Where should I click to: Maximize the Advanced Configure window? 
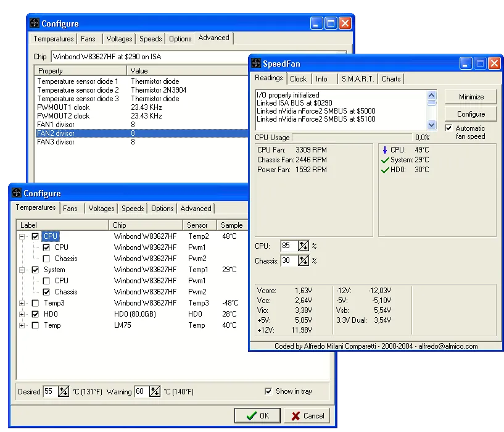[x=331, y=23]
